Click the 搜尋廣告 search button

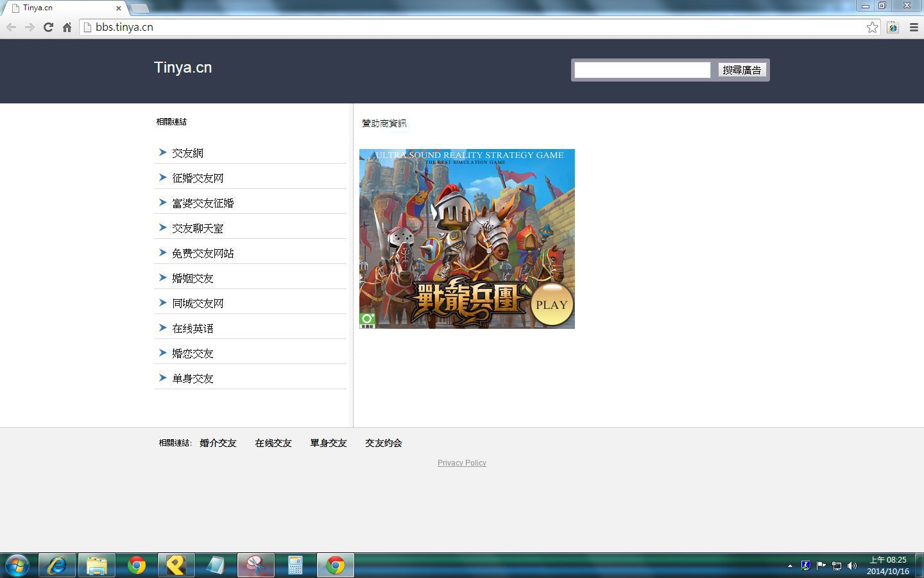(742, 70)
